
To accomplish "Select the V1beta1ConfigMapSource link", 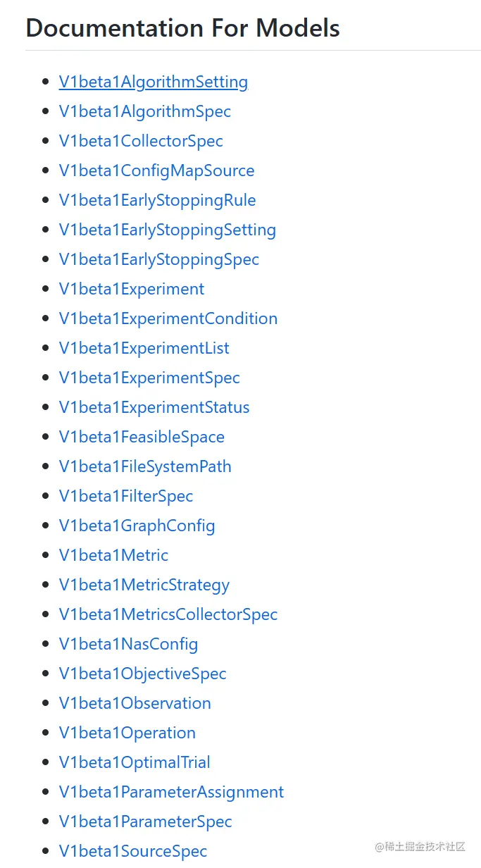I will coord(157,171).
